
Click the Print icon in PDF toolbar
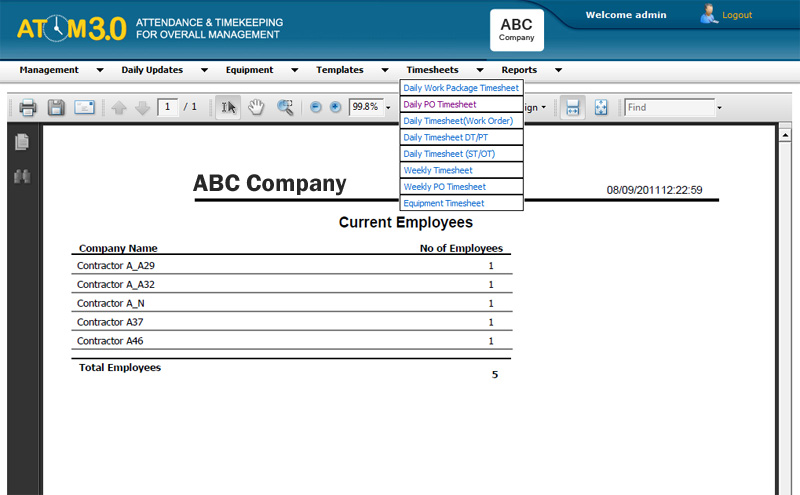tap(28, 108)
